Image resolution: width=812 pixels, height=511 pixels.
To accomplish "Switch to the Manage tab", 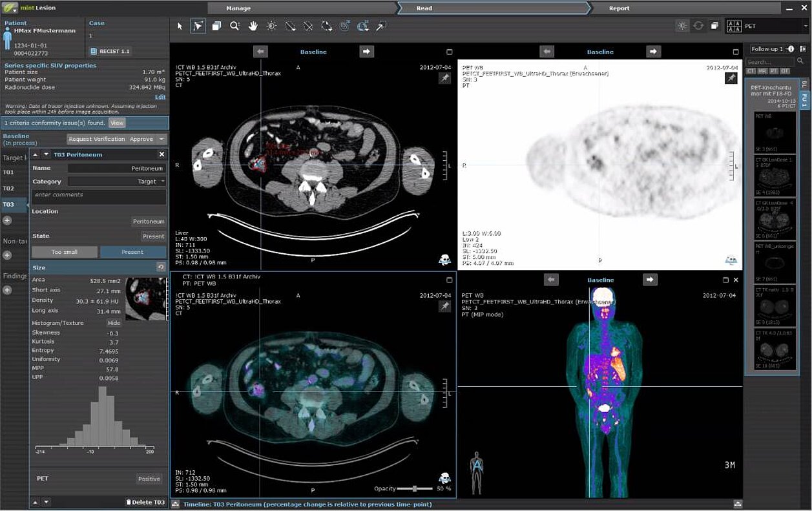I will coord(238,8).
